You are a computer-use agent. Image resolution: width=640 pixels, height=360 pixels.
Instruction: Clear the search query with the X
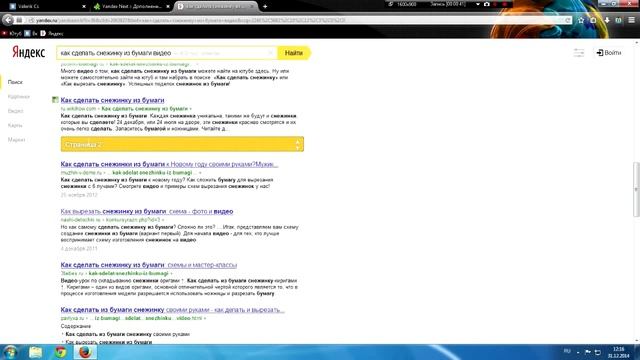(x=271, y=53)
